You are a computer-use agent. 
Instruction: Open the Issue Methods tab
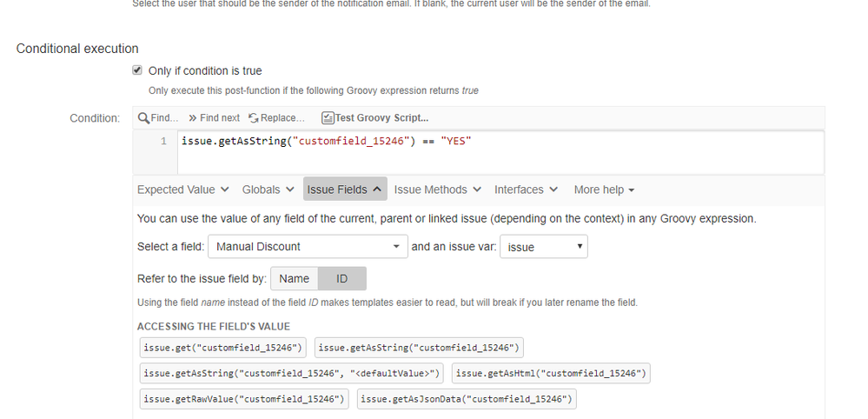click(x=437, y=190)
